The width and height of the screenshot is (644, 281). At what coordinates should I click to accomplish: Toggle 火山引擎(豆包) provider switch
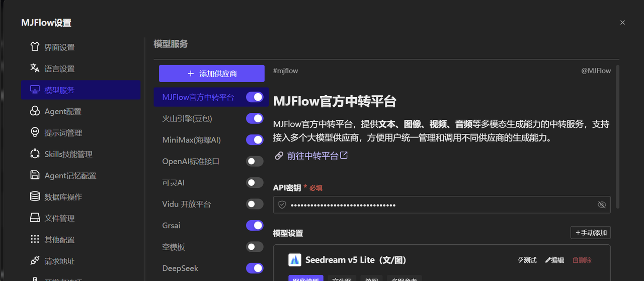coord(255,118)
